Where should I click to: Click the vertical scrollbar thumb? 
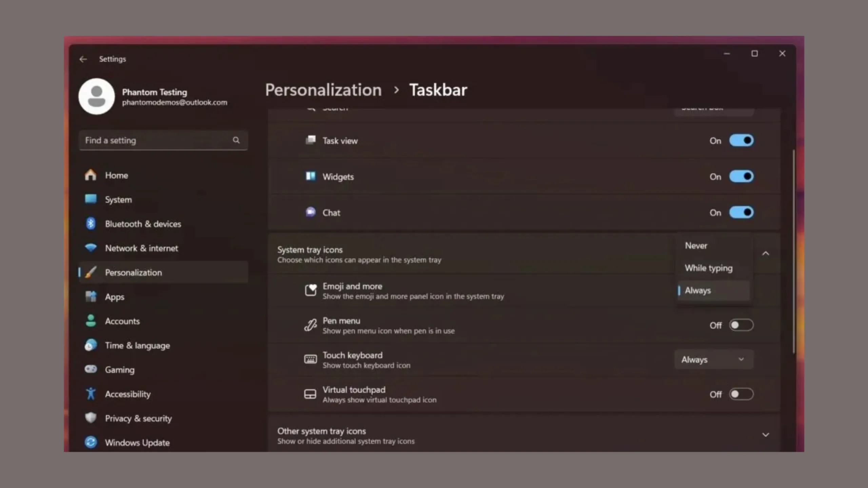point(793,251)
